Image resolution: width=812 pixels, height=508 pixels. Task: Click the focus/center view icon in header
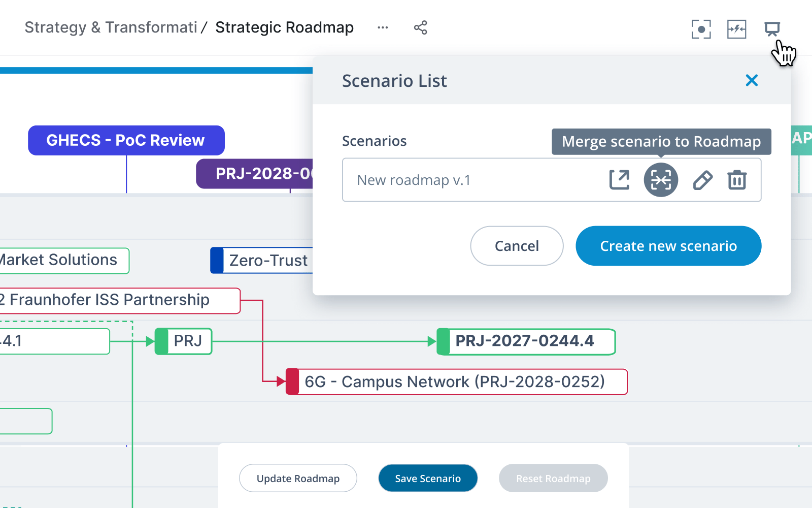(701, 29)
